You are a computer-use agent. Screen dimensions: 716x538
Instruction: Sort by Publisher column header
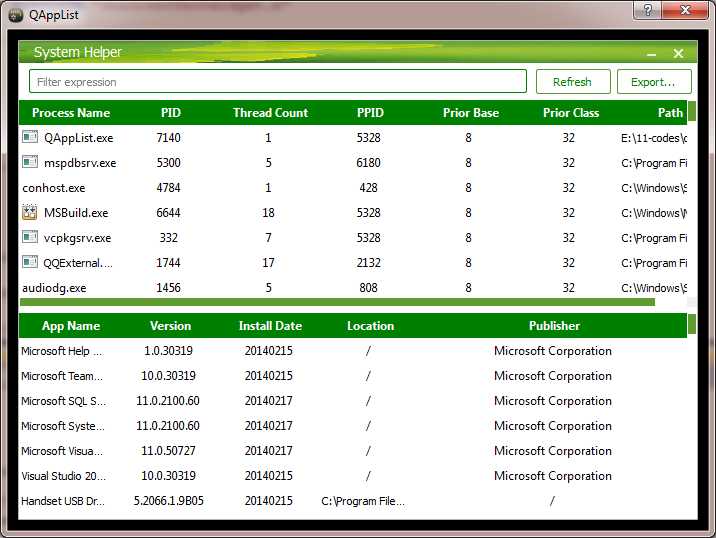point(554,326)
